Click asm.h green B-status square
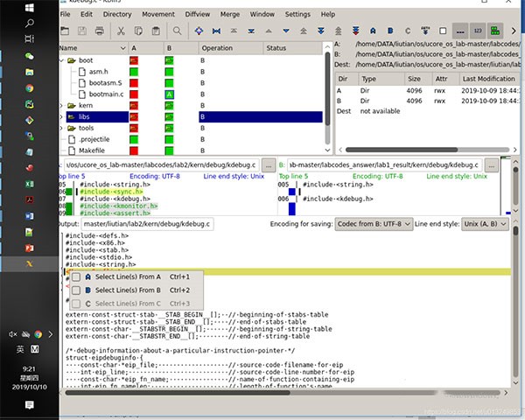 pos(169,72)
